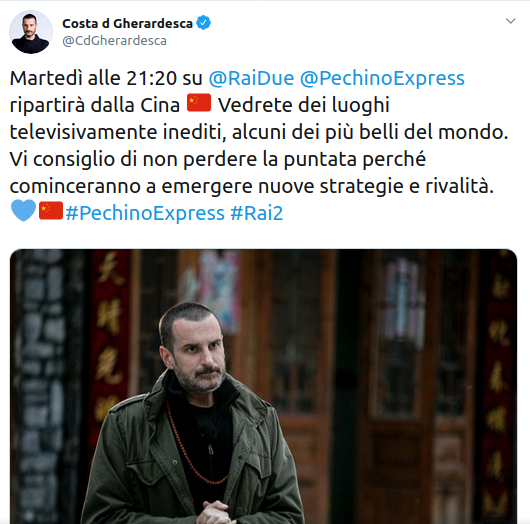Open the @PechinoExpress mention
The height and width of the screenshot is (524, 530).
(382, 78)
